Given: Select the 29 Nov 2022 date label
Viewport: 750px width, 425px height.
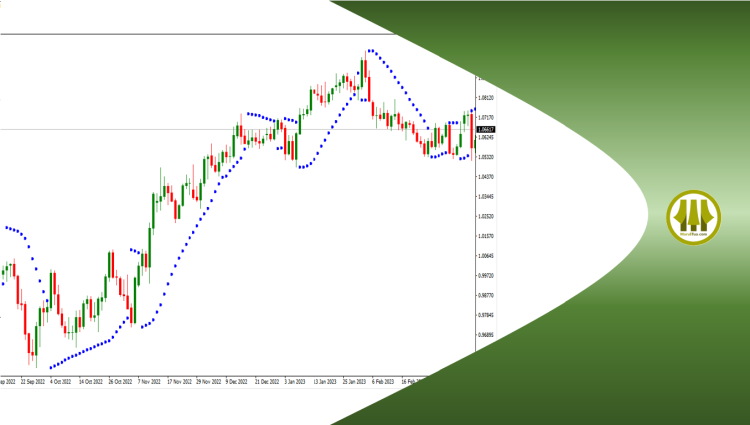Looking at the screenshot, I should tap(209, 382).
